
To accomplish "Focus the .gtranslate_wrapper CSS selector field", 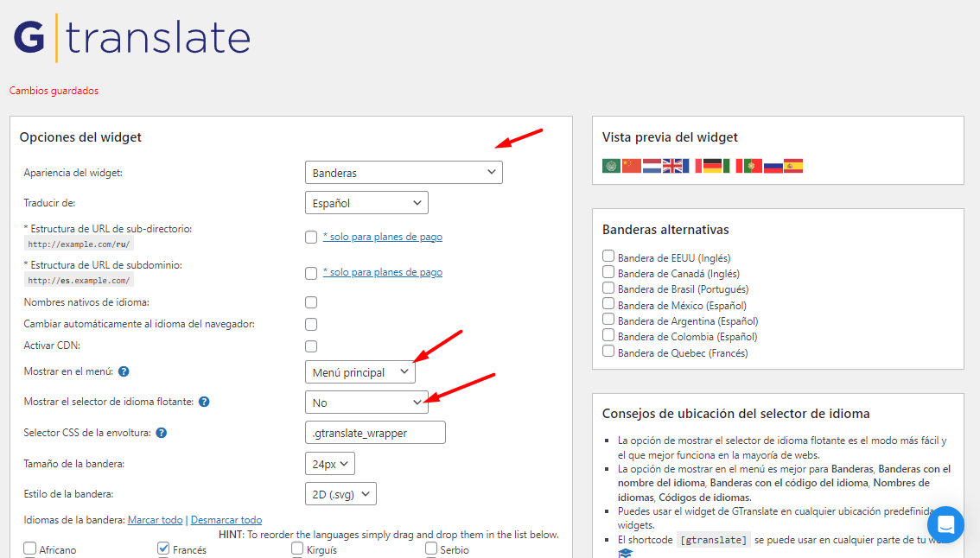I will click(375, 433).
